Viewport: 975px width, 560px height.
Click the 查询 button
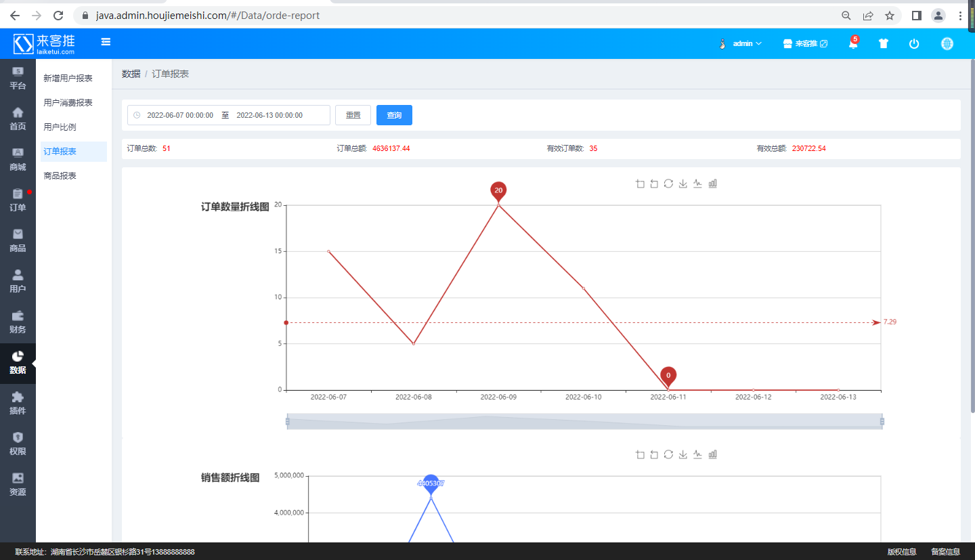click(x=394, y=115)
